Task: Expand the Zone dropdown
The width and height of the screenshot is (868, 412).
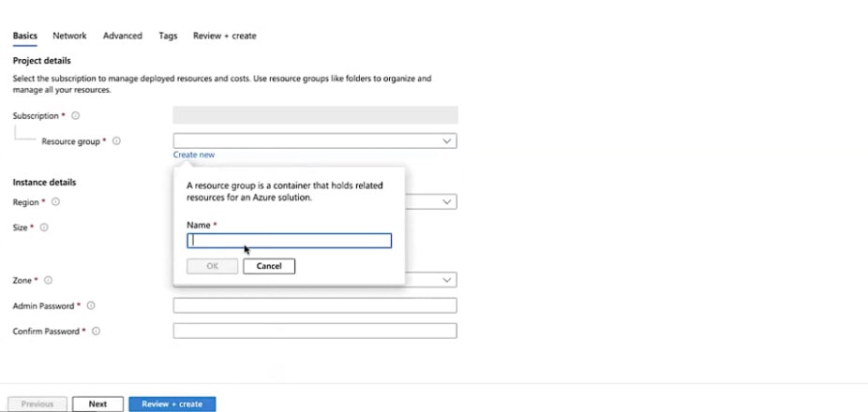Action: coord(447,280)
